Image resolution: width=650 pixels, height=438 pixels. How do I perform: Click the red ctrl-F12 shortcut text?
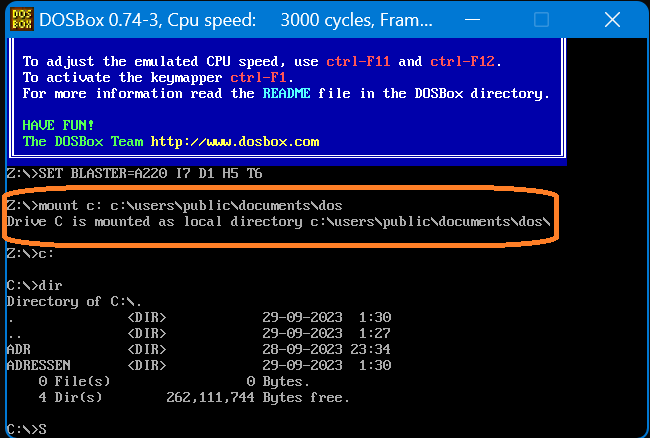click(x=465, y=61)
